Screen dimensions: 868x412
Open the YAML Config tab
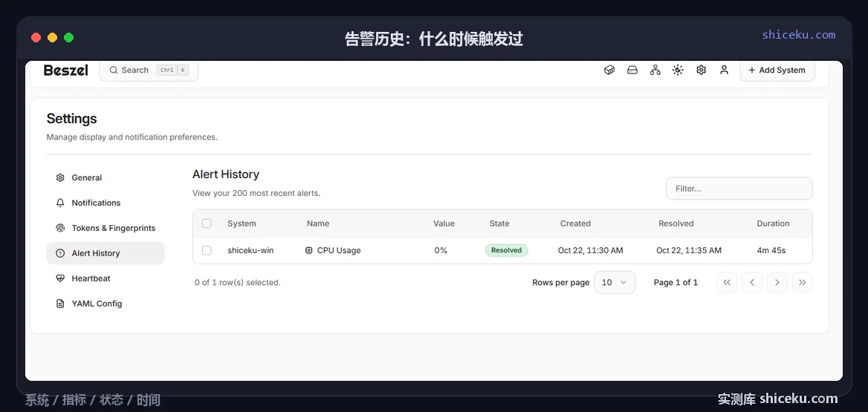pos(106,304)
